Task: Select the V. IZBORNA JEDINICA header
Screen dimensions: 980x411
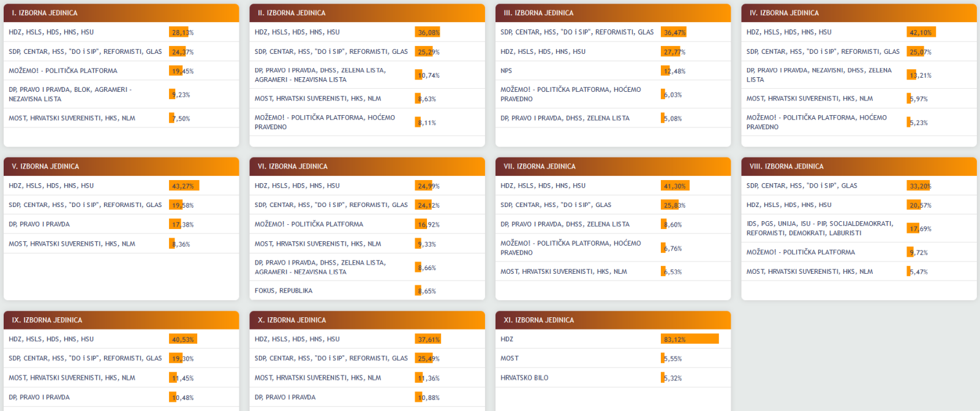Action: tap(121, 167)
